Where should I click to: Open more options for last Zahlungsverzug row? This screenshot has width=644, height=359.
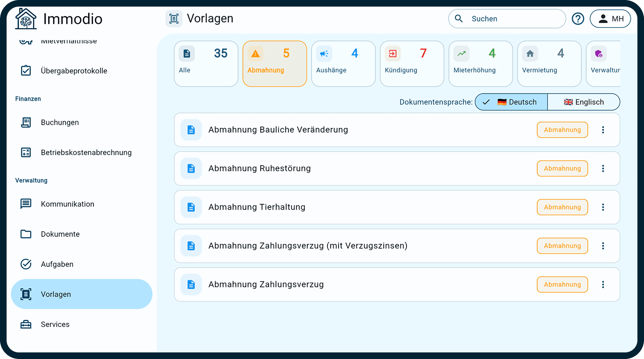coord(603,285)
